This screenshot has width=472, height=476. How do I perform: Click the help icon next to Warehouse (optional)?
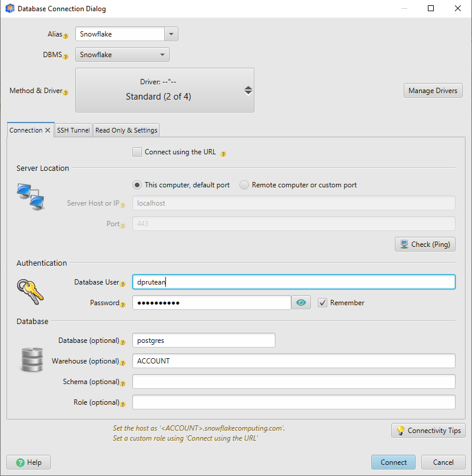(x=122, y=363)
